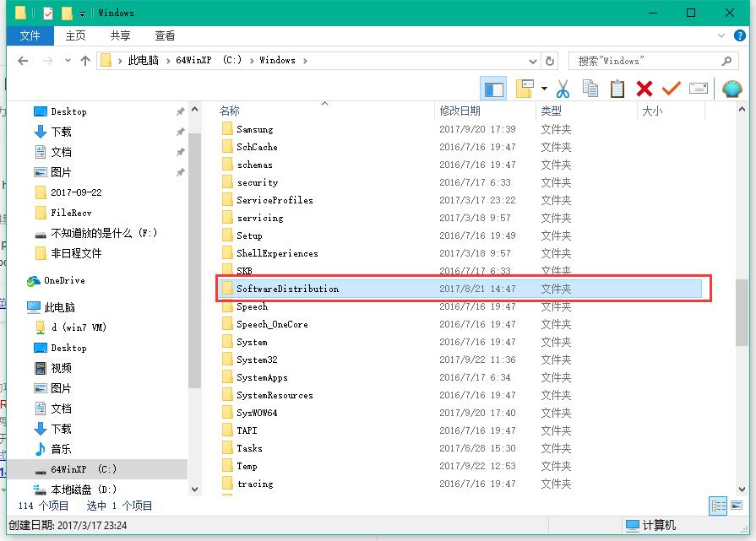756x541 pixels.
Task: Click the orange checkmark confirm icon
Action: [671, 88]
